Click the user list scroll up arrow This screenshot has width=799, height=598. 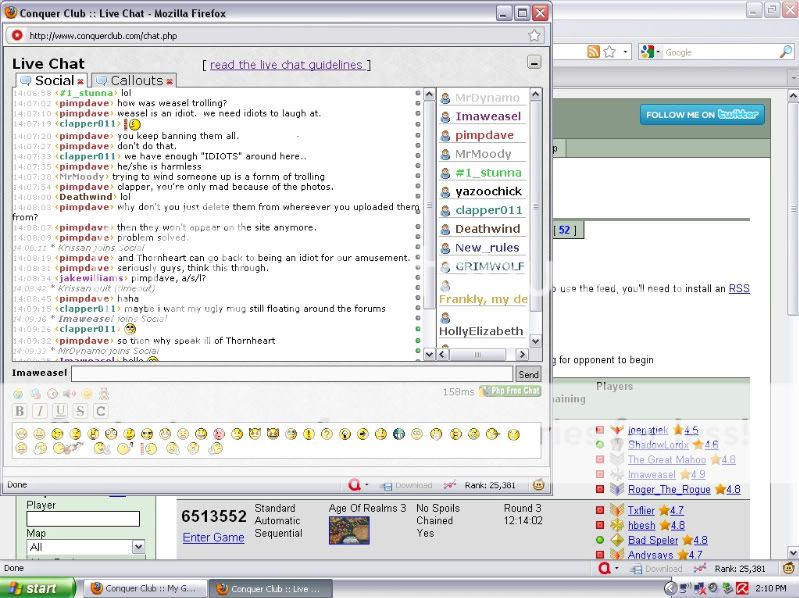[x=535, y=94]
